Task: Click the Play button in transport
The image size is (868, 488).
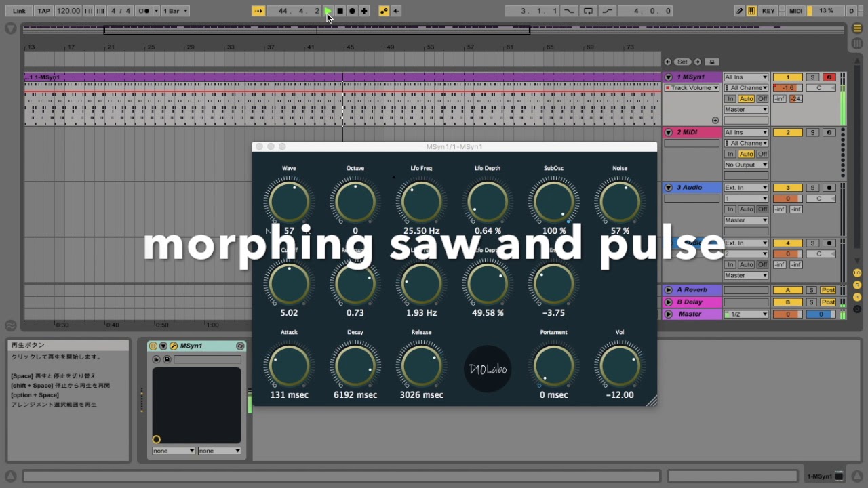Action: [x=328, y=11]
